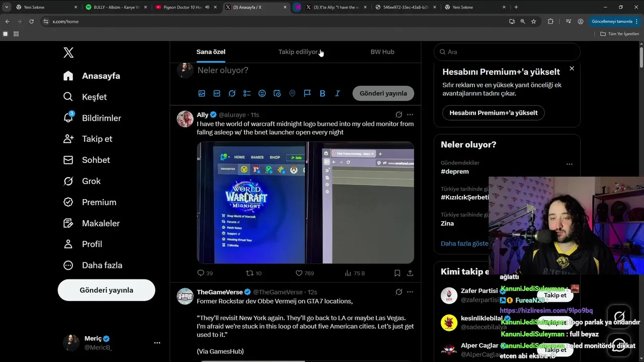Open the emoji picker in the composer

pos(262,94)
